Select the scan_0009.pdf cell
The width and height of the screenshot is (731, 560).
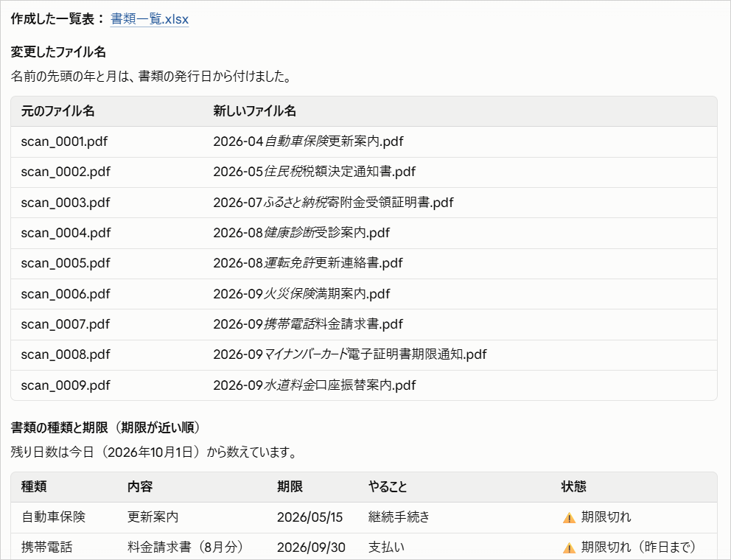[66, 385]
